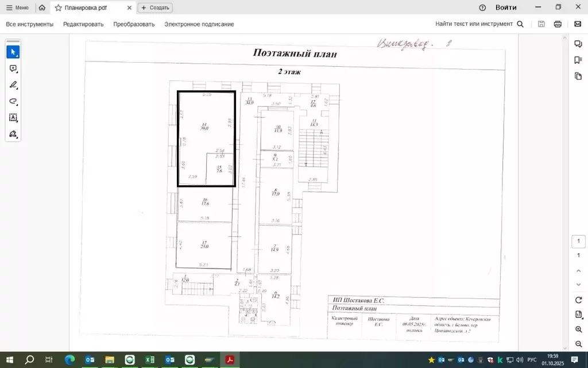Screen dimensions: 588x368
Task: Show the bookmarks panel
Action: 578,60
